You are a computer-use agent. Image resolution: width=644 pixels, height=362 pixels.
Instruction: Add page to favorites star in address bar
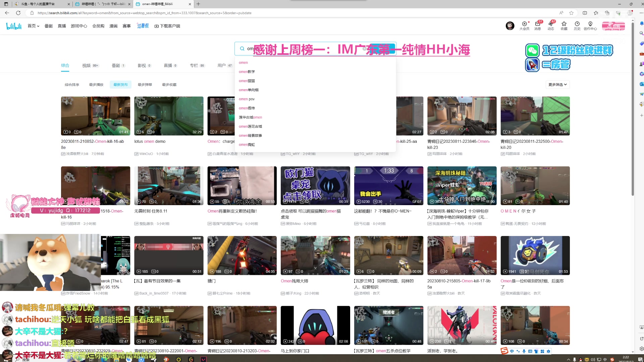coord(571,13)
